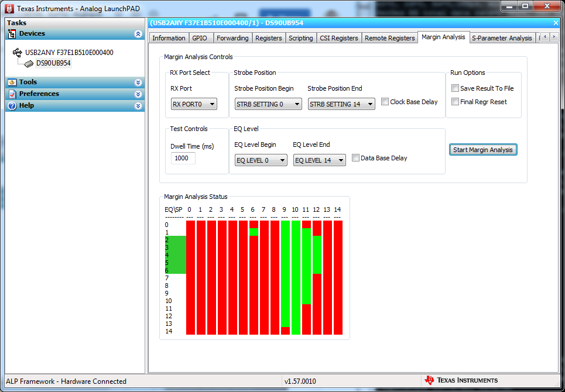The width and height of the screenshot is (565, 392).
Task: Click the Dwell Time input field
Action: [183, 158]
